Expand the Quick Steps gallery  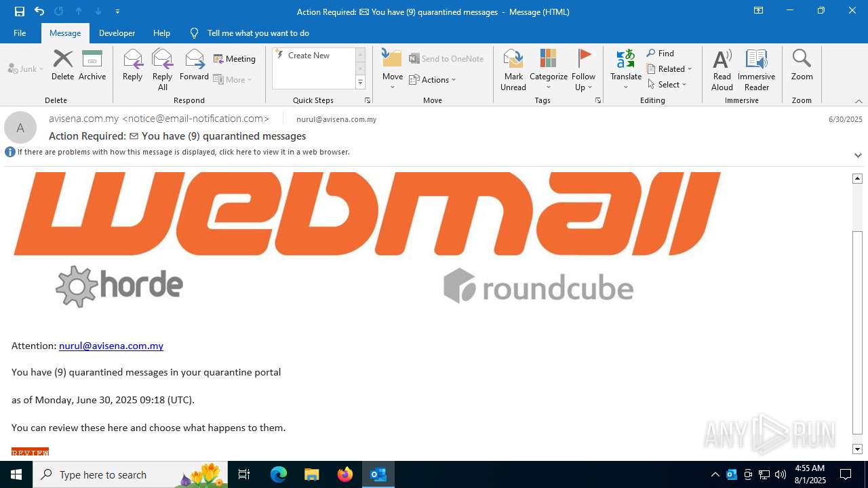pos(360,83)
